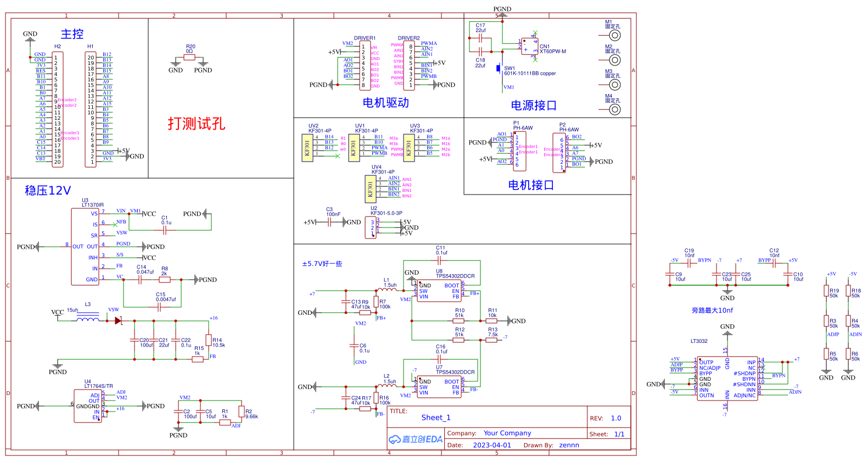Select the C15 0.0047uf capacitor

159,307
